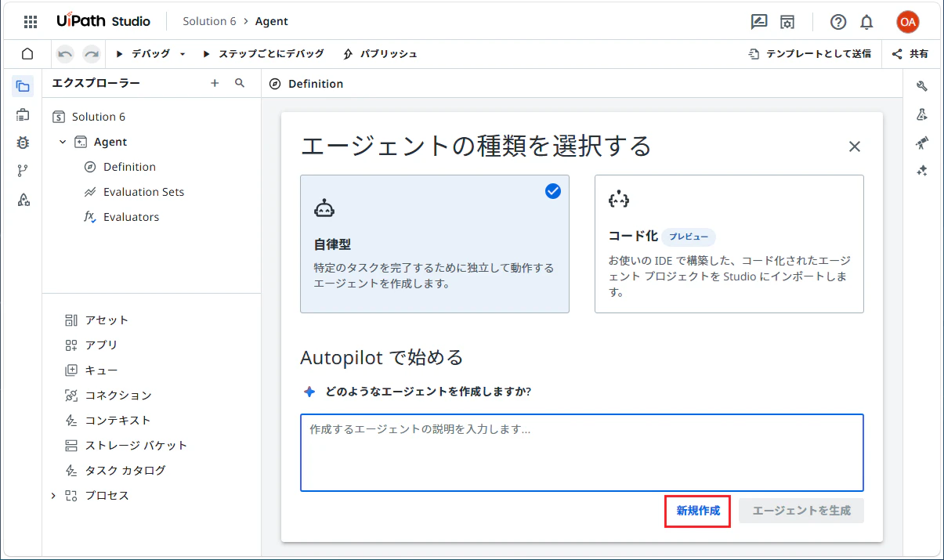The image size is (944, 560).
Task: Open the bottom left sidebar icon
Action: [23, 199]
